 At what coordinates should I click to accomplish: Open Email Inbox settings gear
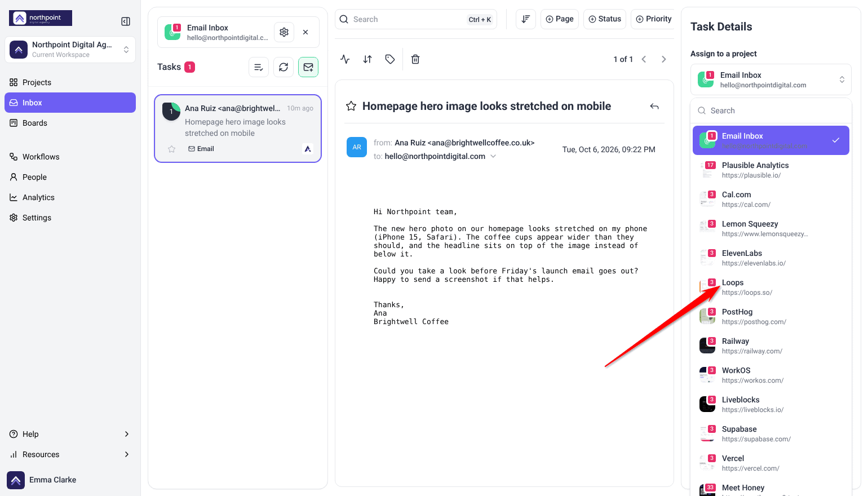click(x=284, y=32)
